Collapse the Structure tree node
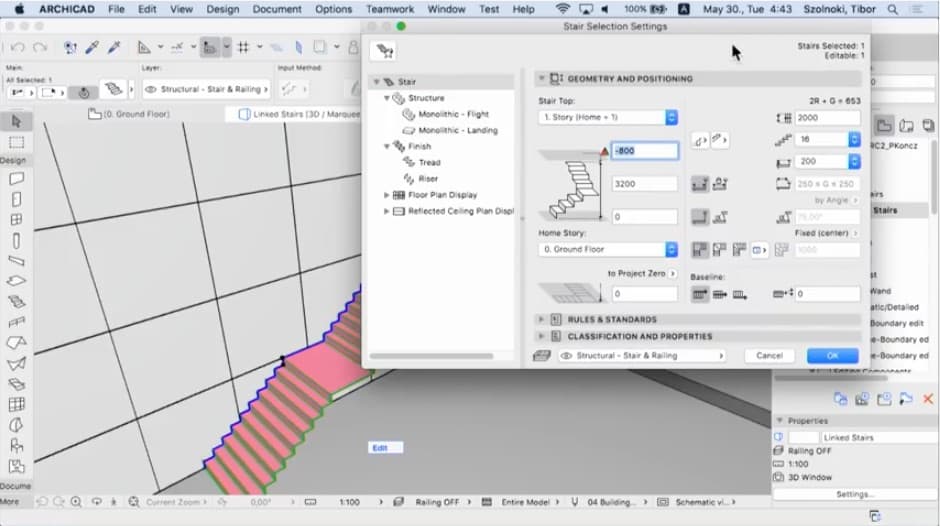940x526 pixels. pyautogui.click(x=387, y=98)
